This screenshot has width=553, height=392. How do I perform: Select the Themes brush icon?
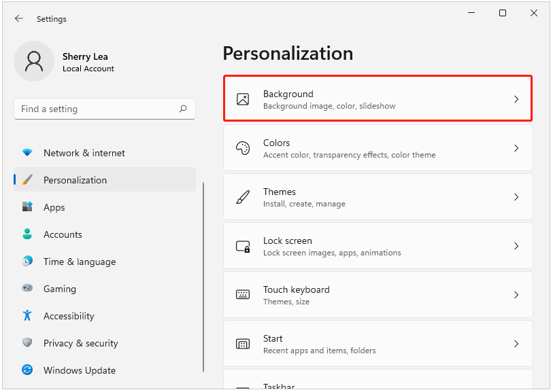pyautogui.click(x=243, y=196)
